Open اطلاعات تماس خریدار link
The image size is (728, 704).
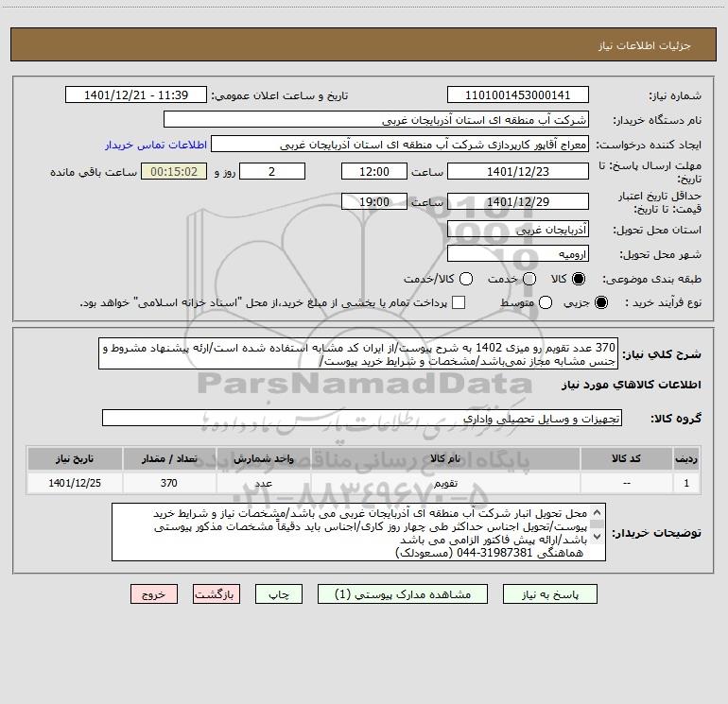click(156, 145)
